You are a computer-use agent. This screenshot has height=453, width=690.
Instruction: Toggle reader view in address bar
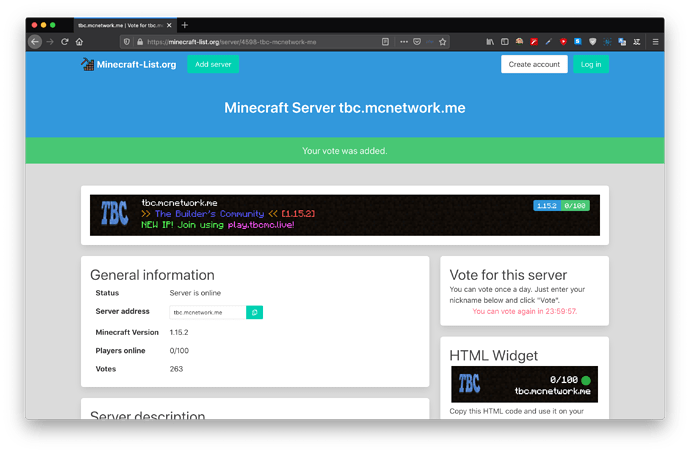(385, 42)
